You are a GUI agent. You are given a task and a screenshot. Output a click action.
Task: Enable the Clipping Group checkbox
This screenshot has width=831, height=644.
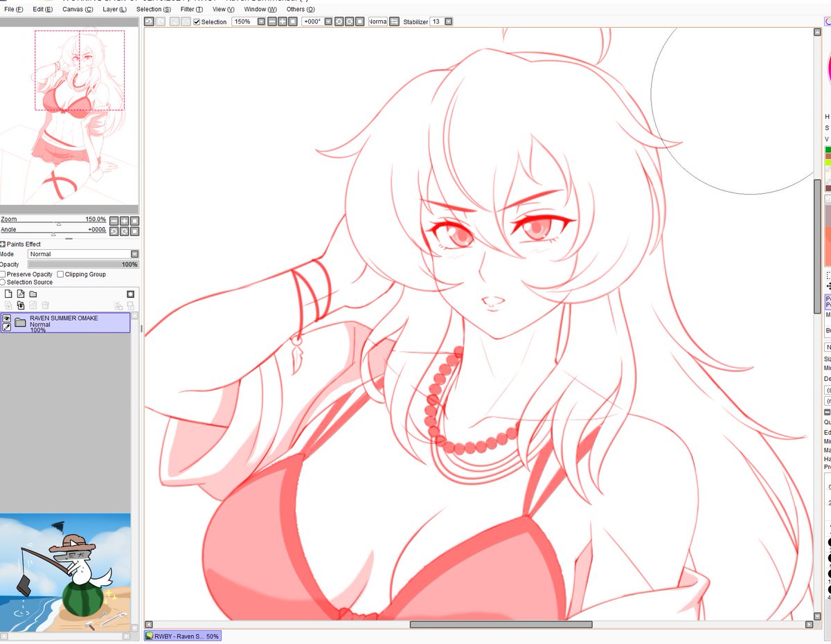pyautogui.click(x=60, y=274)
